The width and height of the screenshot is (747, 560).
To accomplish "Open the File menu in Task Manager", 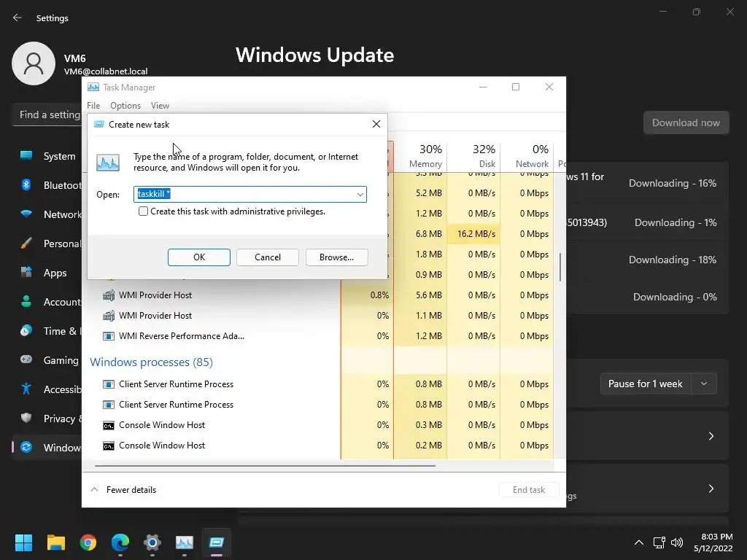I will coord(93,106).
